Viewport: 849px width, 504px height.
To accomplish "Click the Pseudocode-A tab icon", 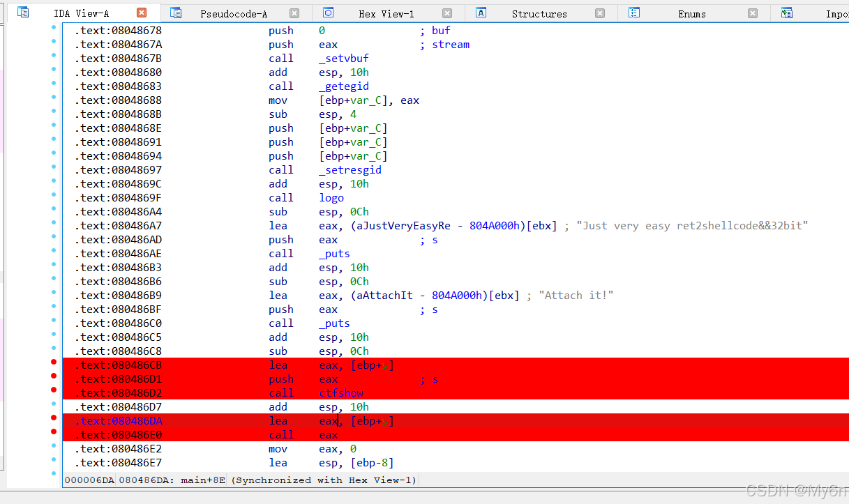I will pyautogui.click(x=176, y=13).
